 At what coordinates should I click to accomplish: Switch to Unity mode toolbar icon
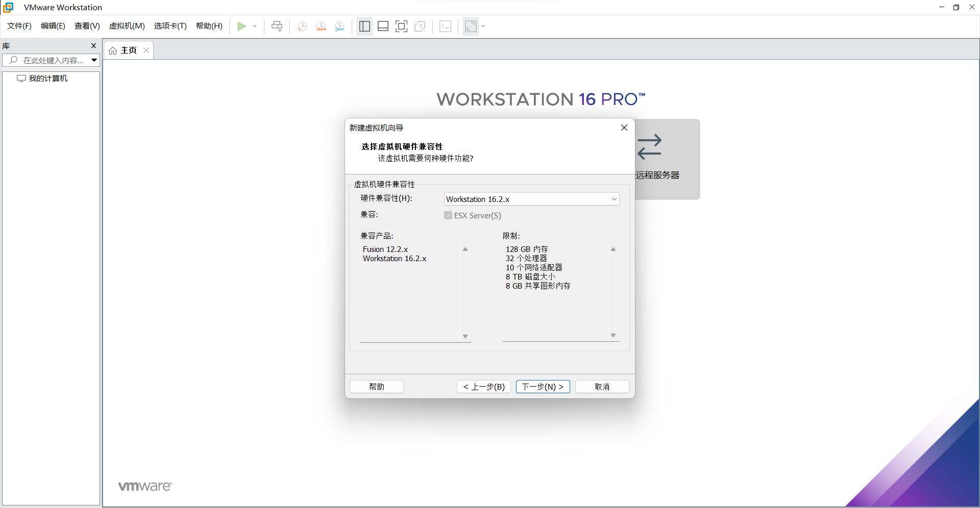(x=420, y=26)
